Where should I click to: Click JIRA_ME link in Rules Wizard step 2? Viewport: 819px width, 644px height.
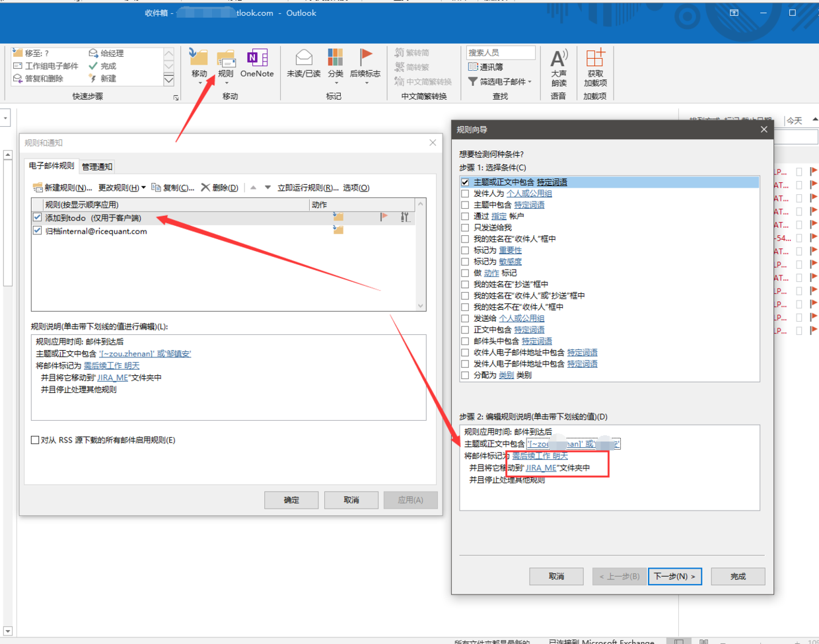click(541, 468)
